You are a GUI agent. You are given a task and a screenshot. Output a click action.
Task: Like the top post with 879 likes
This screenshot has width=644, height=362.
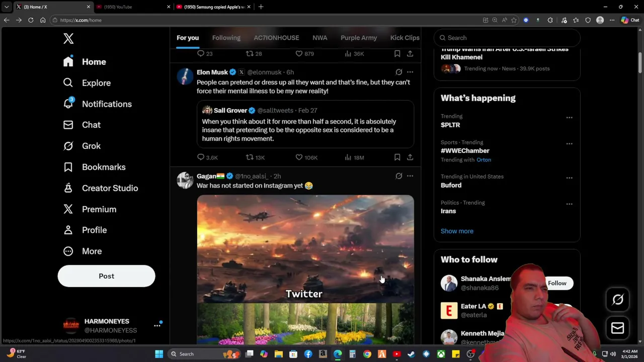(x=304, y=54)
